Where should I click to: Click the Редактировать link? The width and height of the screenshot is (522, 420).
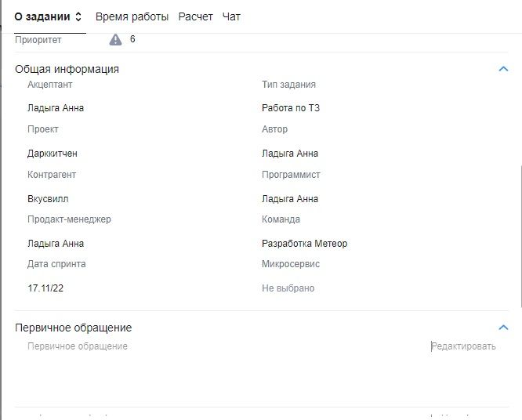click(x=463, y=346)
